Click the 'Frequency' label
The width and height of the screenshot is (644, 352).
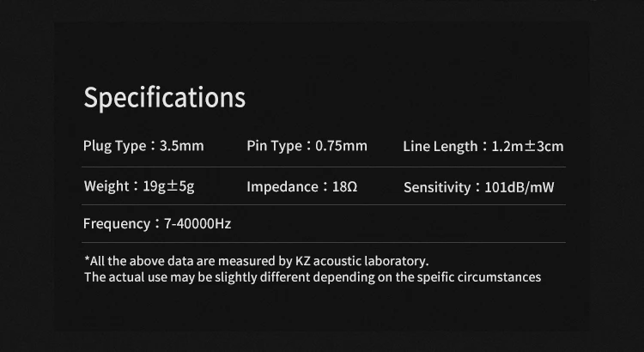coord(117,224)
